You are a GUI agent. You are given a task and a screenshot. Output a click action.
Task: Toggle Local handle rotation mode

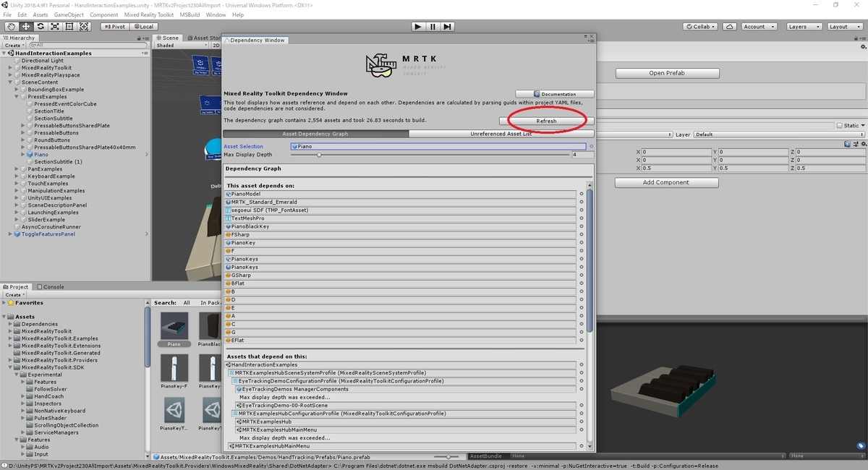coord(143,27)
